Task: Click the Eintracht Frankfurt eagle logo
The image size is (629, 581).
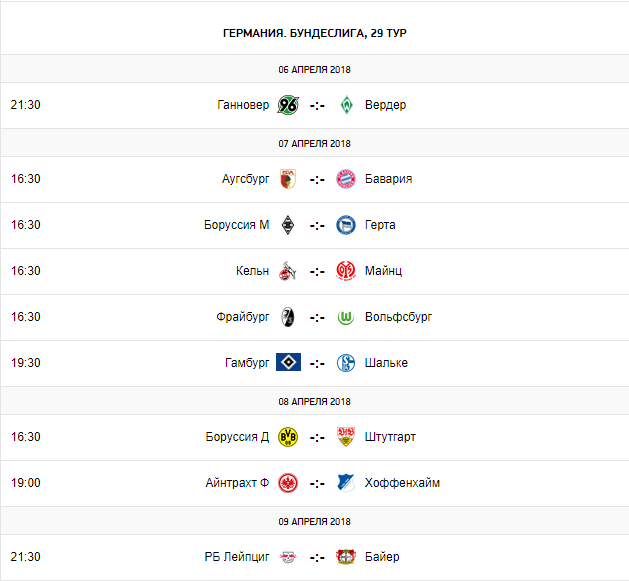Action: pyautogui.click(x=288, y=483)
